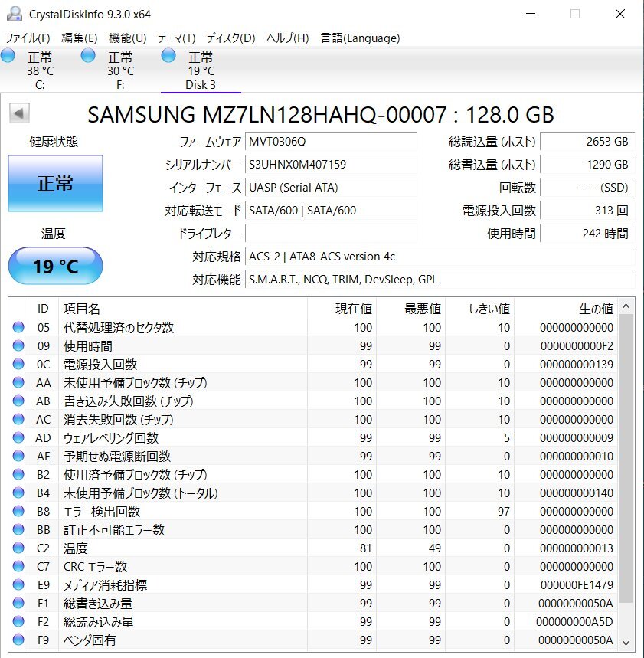This screenshot has height=658, width=644.
Task: Click the status icon for attribute AB
Action: pyautogui.click(x=18, y=401)
